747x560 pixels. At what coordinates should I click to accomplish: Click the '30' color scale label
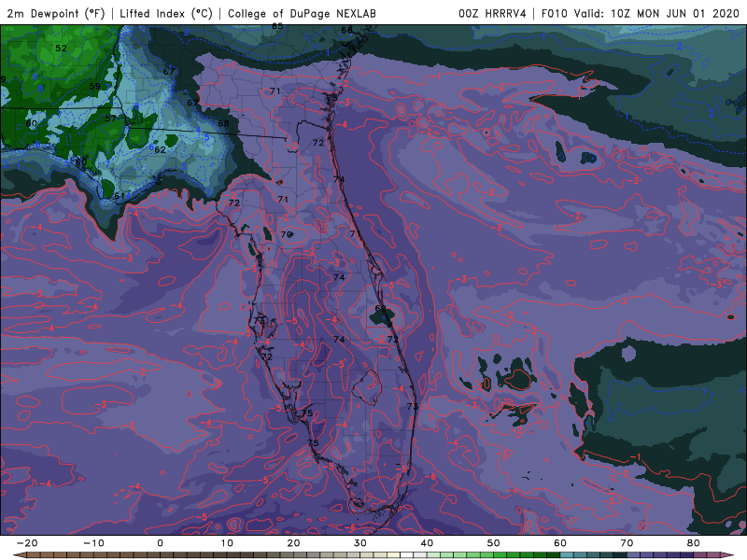coord(360,543)
